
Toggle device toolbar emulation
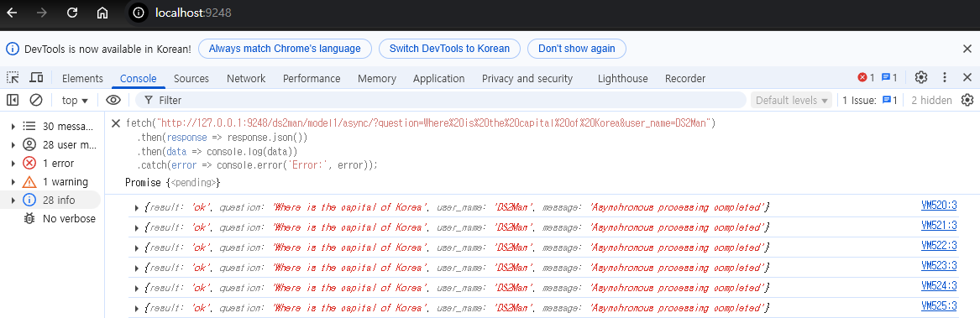pos(37,77)
